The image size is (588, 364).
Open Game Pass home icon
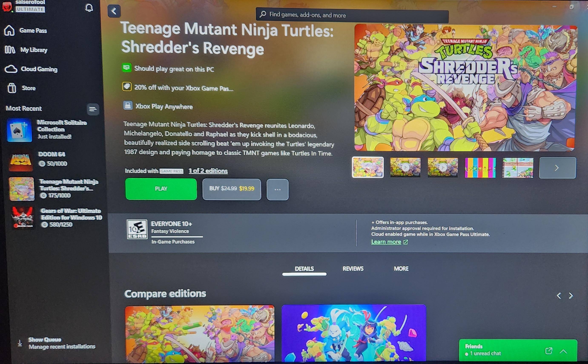click(9, 30)
